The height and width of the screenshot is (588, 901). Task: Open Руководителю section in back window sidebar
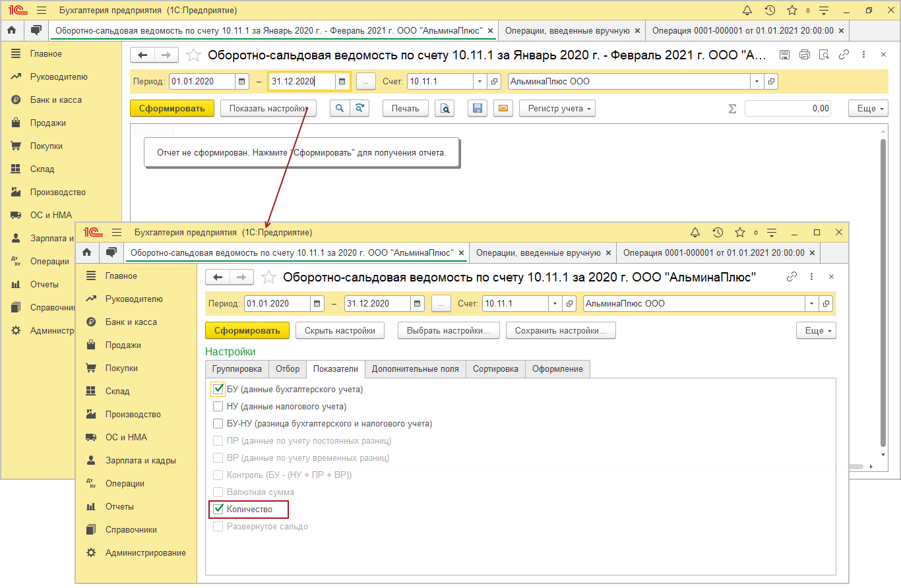coord(59,76)
